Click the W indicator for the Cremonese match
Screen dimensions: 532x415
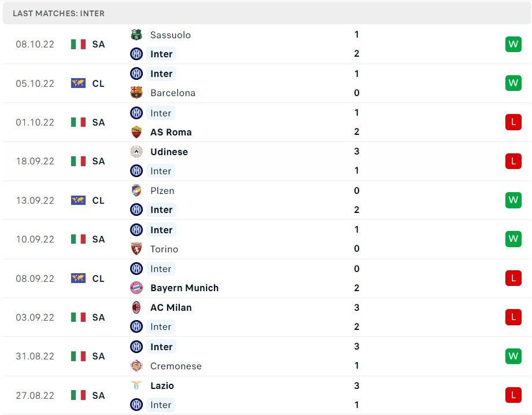tap(513, 356)
